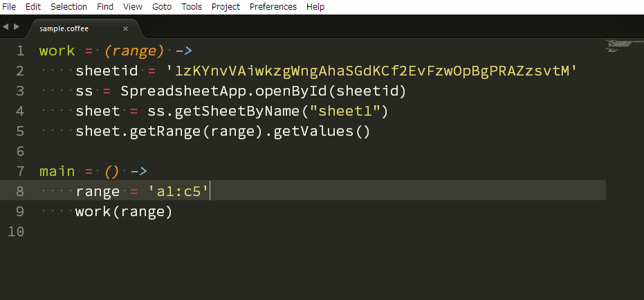Click line number 4 in gutter
Viewport: 644px width, 300px height.
point(20,112)
